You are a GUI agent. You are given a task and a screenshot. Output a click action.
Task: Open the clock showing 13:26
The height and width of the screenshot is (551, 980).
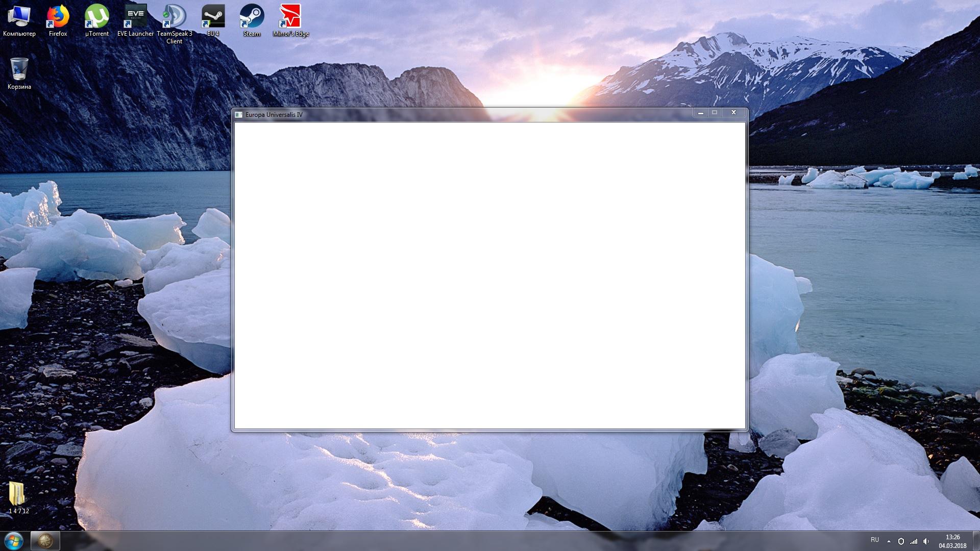(952, 541)
